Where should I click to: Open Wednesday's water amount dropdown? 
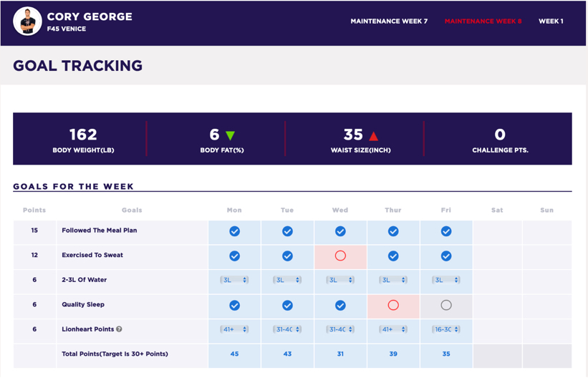[x=340, y=280]
